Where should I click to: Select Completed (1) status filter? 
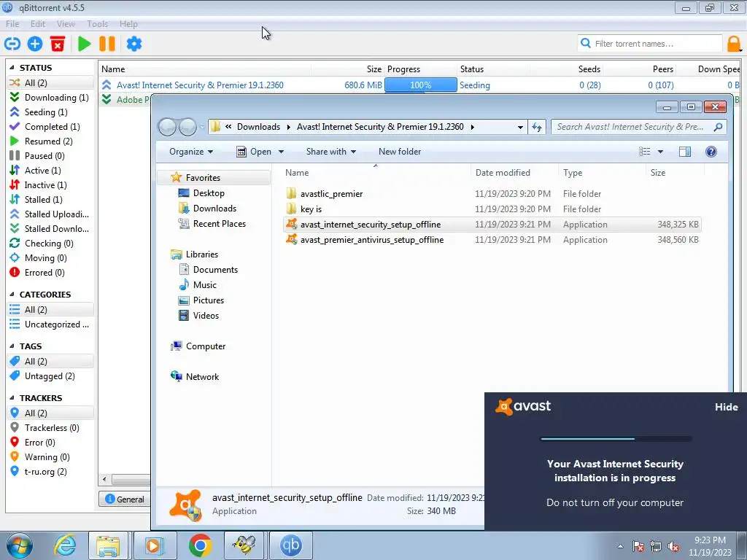[x=50, y=127]
